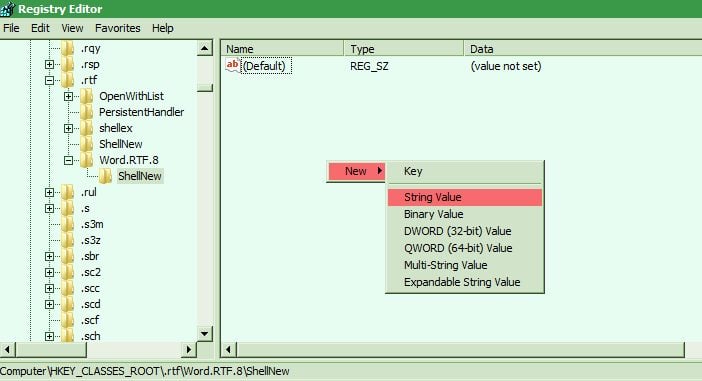Image resolution: width=702 pixels, height=381 pixels.
Task: Choose Binary Value from the submenu
Action: 465,214
